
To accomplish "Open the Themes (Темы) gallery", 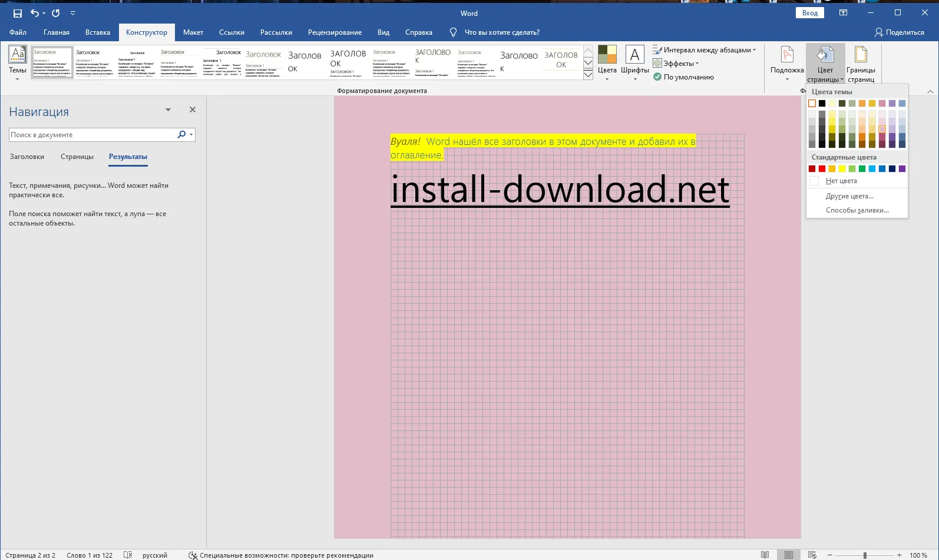I will [18, 62].
